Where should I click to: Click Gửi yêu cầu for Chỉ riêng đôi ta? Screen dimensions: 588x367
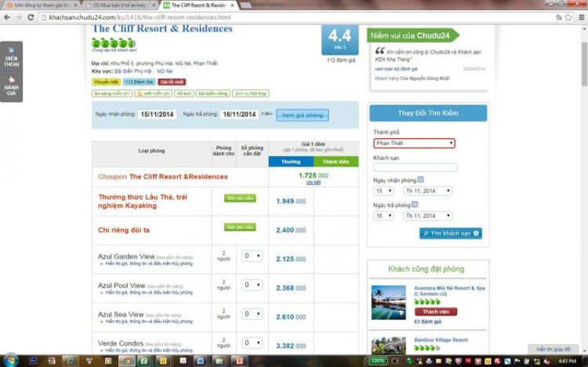[240, 227]
